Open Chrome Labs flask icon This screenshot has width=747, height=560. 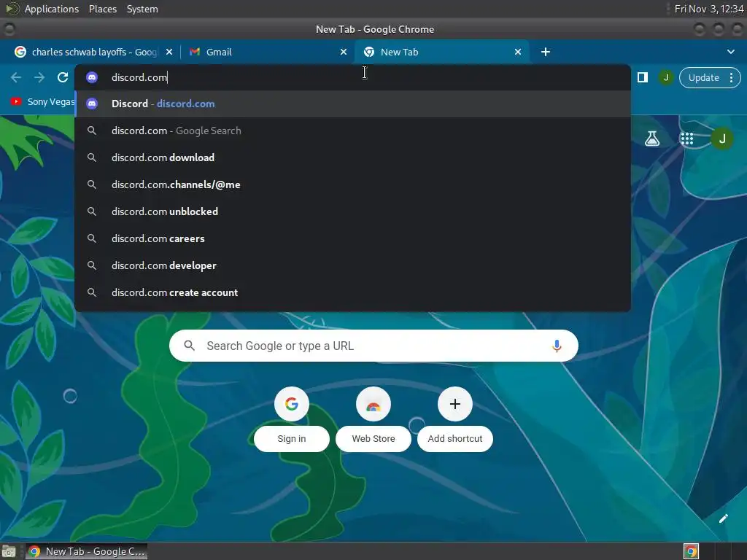coord(651,139)
